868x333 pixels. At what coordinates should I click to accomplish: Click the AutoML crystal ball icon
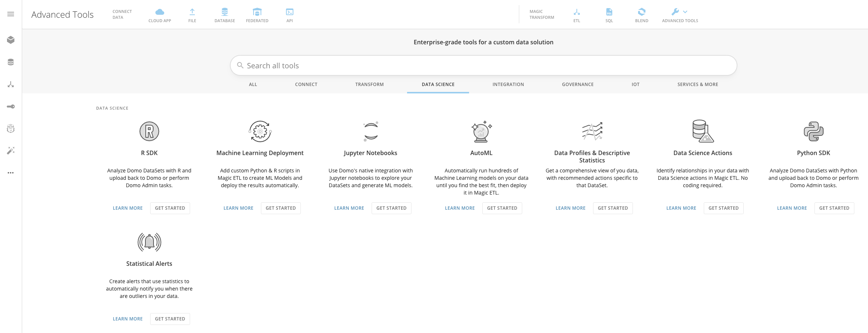(x=482, y=131)
